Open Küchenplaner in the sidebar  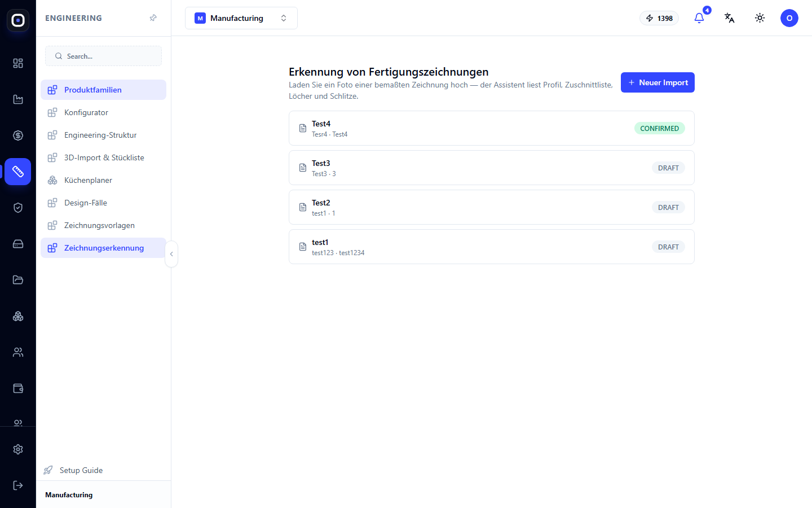(103, 180)
